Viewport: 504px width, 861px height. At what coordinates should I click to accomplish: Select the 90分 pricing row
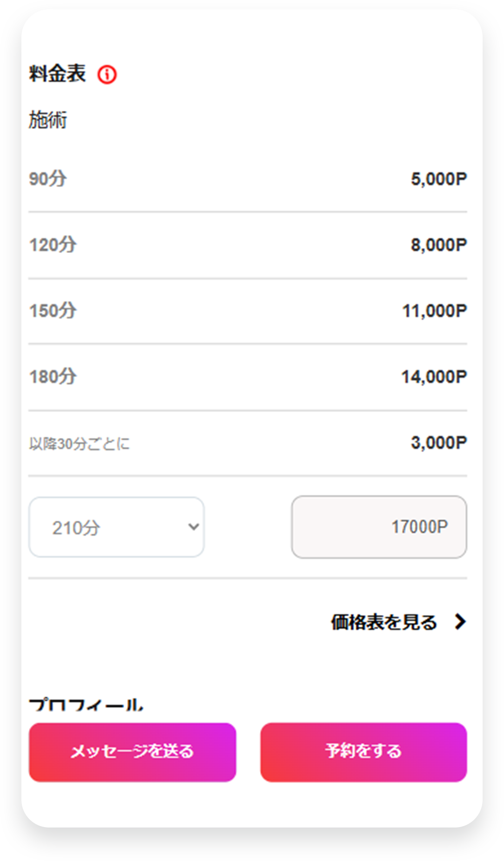(x=249, y=178)
